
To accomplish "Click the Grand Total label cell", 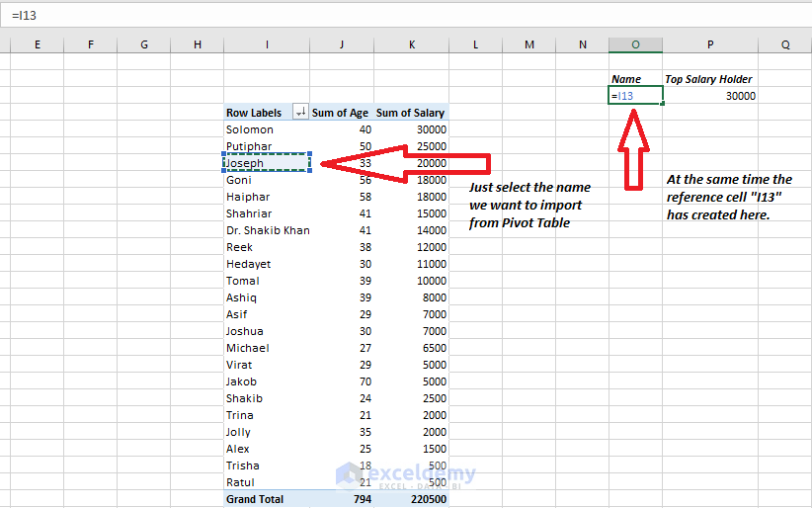I will 267,499.
